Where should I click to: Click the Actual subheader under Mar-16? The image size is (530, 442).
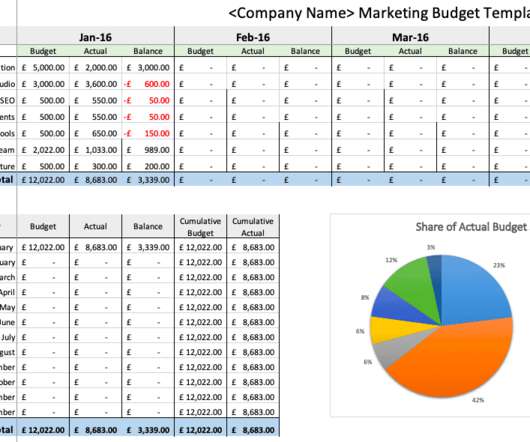coord(410,51)
